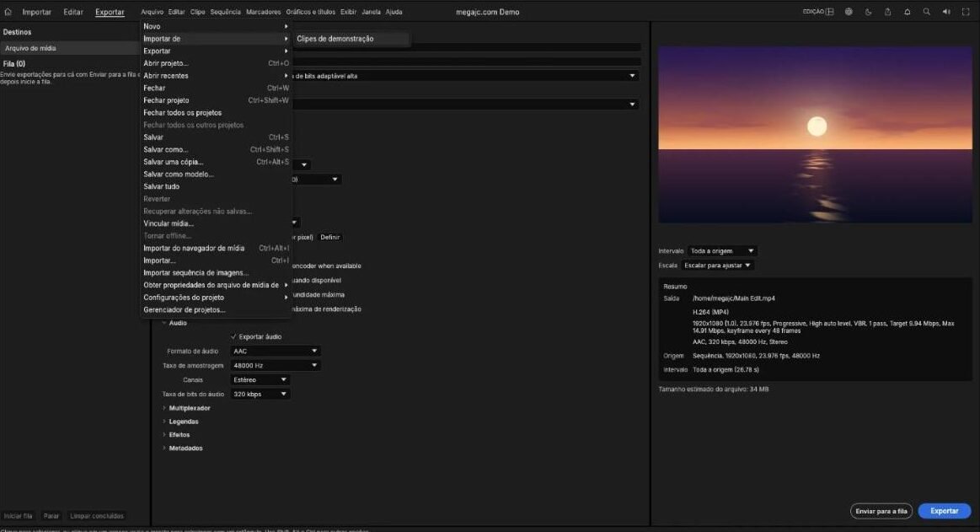Screen dimensions: 980x532
Task: Open the EDIÇÃO workspace layout icon
Action: pyautogui.click(x=829, y=12)
